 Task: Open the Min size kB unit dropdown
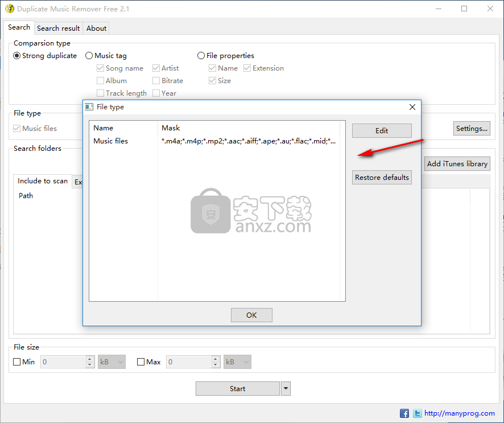[111, 362]
